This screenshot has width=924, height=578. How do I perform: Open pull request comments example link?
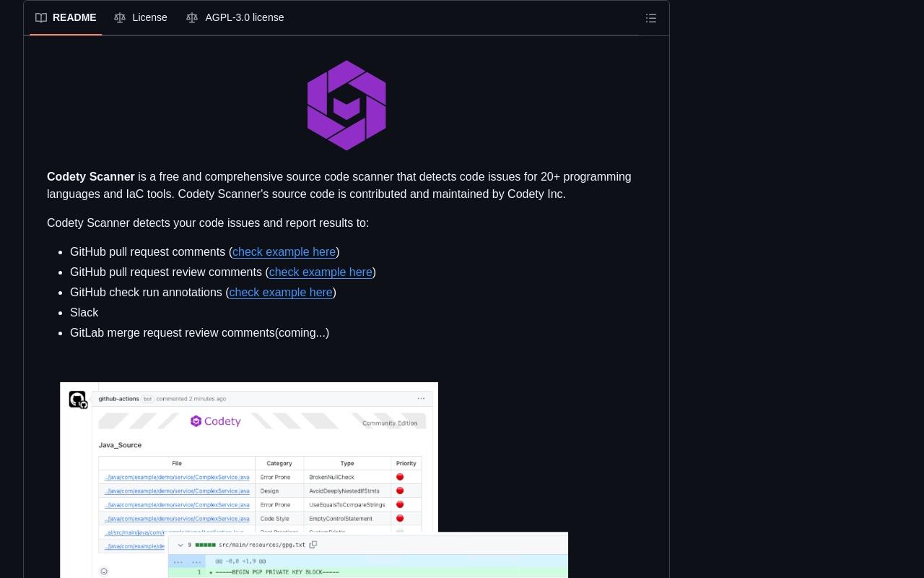(284, 251)
